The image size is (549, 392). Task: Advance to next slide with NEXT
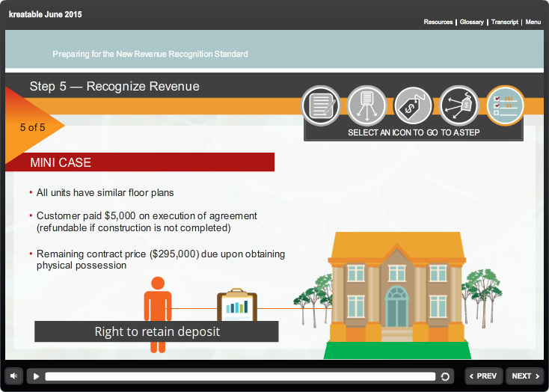(525, 376)
